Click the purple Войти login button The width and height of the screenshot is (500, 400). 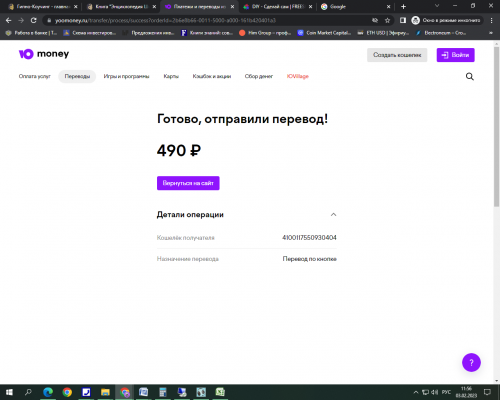point(456,55)
